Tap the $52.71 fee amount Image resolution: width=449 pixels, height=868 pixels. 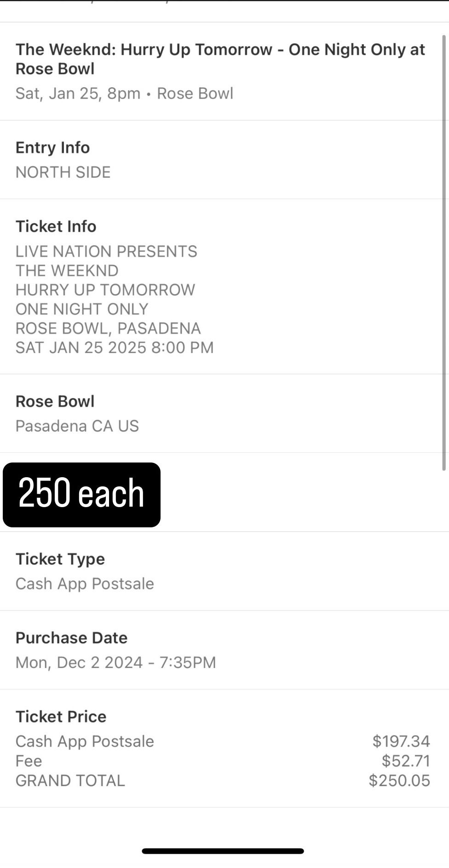click(x=406, y=761)
